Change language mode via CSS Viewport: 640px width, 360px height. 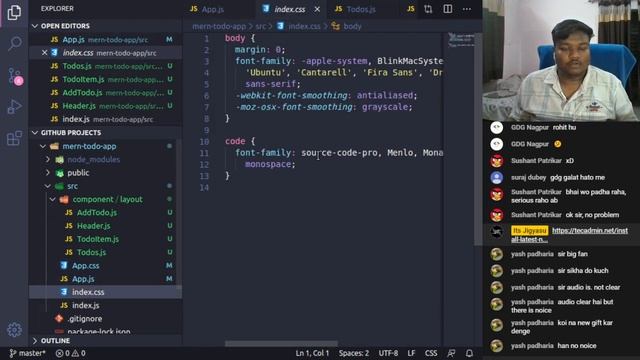coord(431,353)
